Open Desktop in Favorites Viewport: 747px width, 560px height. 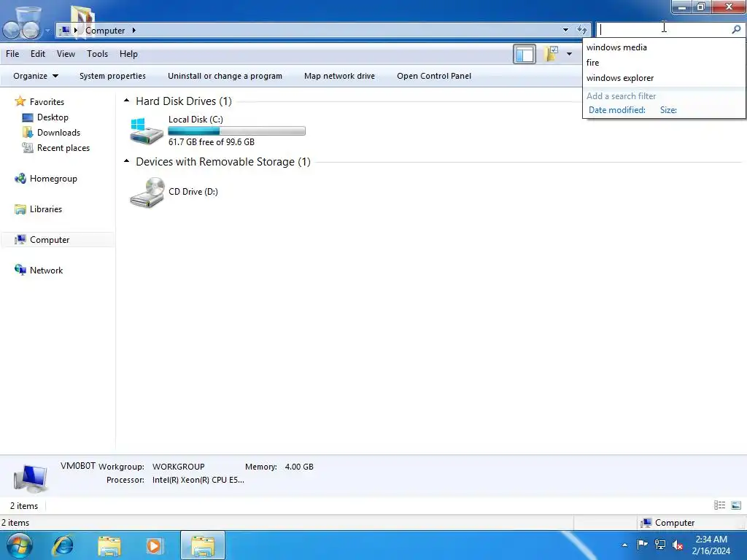tap(53, 117)
